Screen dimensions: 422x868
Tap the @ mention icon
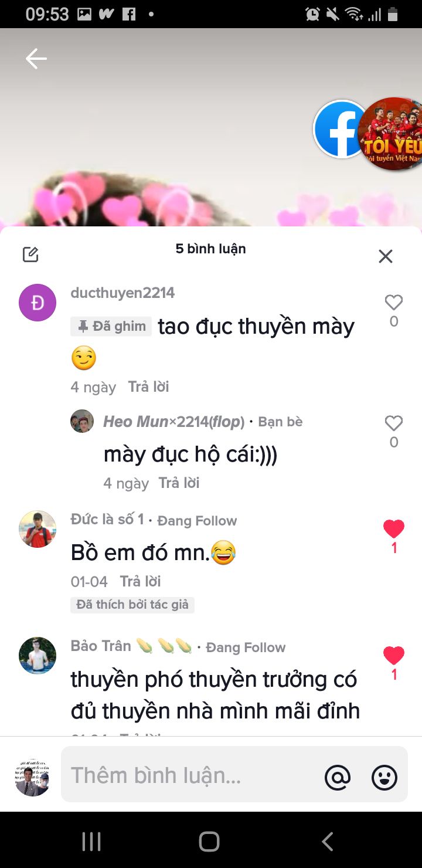[x=338, y=778]
